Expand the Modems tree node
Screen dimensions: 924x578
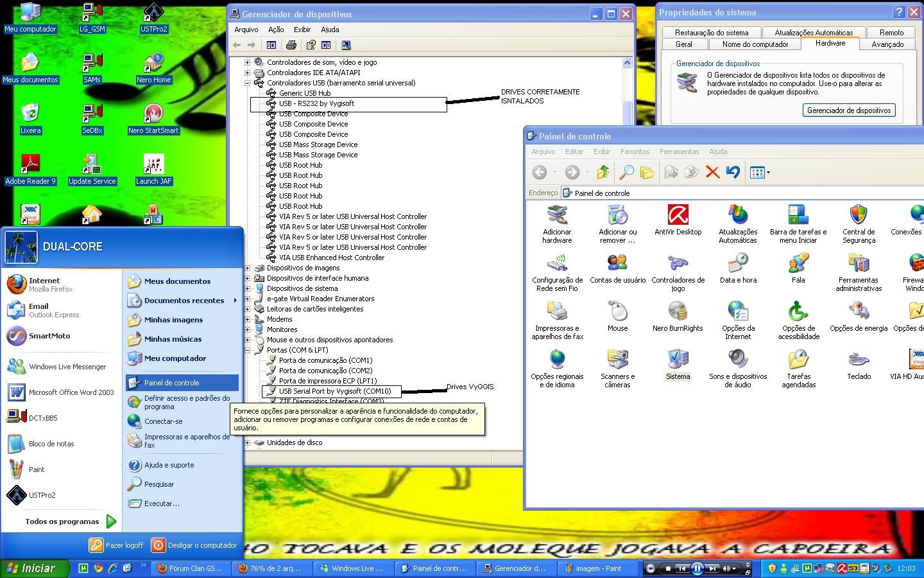pos(247,319)
